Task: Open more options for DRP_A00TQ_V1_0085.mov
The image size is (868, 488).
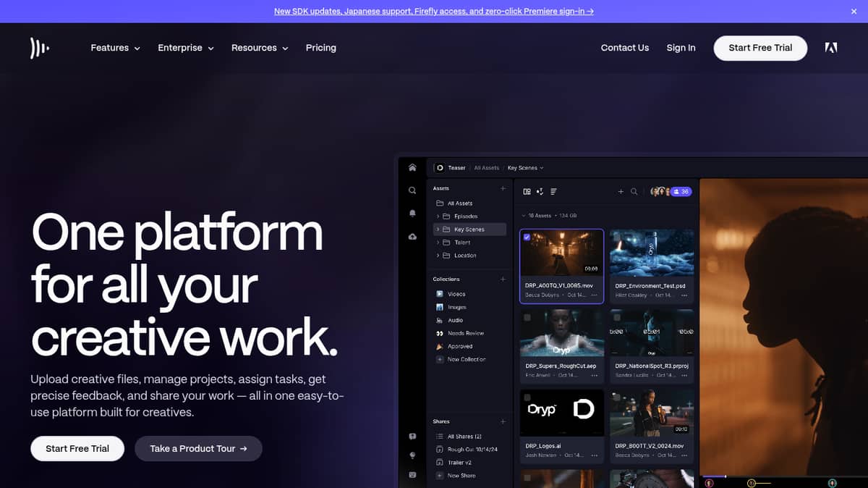Action: coord(595,295)
